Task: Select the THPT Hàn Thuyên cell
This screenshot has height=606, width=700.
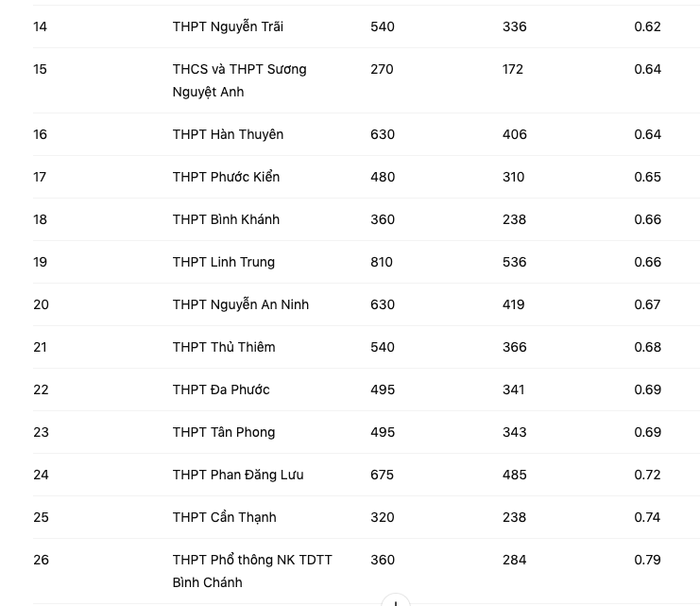Action: point(228,134)
